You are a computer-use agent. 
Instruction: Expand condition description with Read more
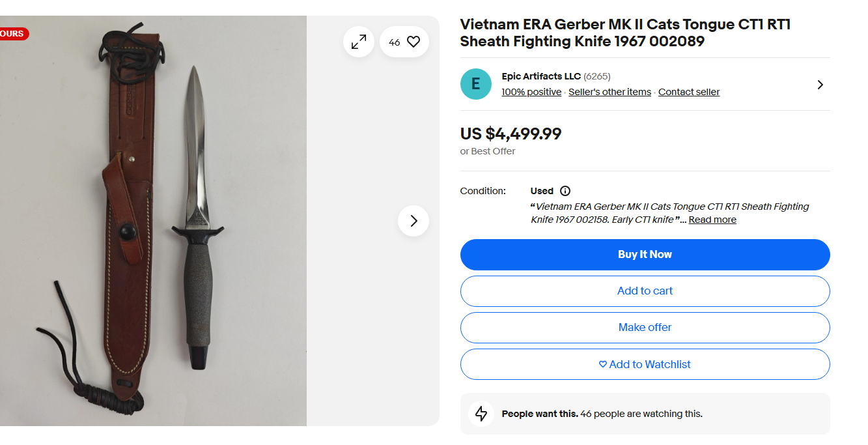click(712, 220)
